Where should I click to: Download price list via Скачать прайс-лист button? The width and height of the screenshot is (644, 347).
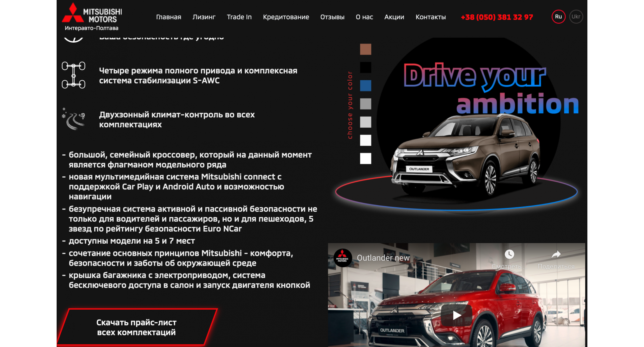coord(136,327)
